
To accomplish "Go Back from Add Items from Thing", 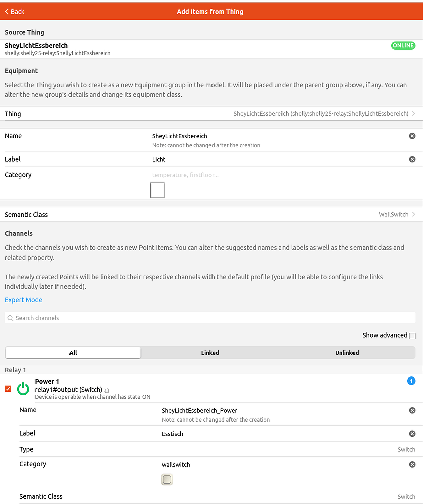I will pos(13,11).
